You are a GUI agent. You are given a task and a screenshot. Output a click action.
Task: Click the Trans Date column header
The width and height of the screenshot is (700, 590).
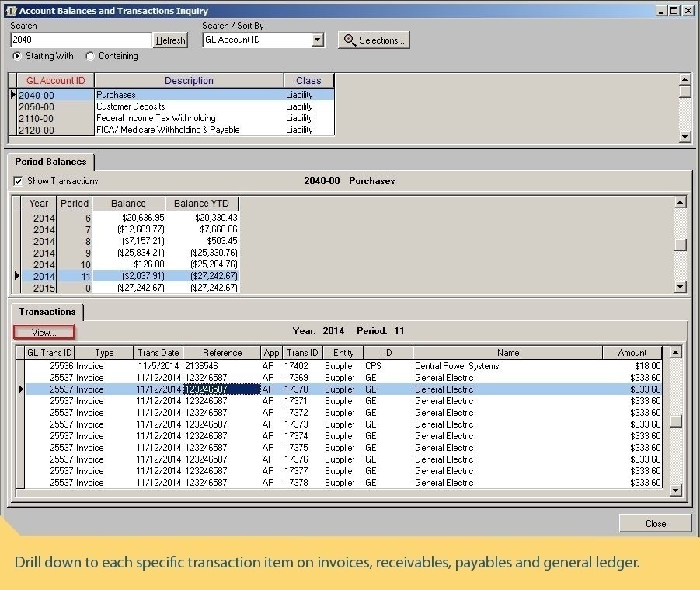158,353
